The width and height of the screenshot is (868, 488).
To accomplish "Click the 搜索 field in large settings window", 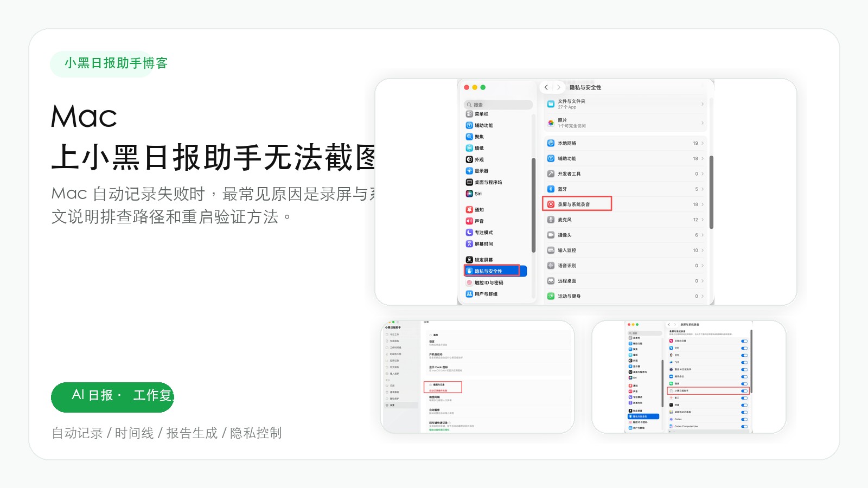I will coord(499,105).
